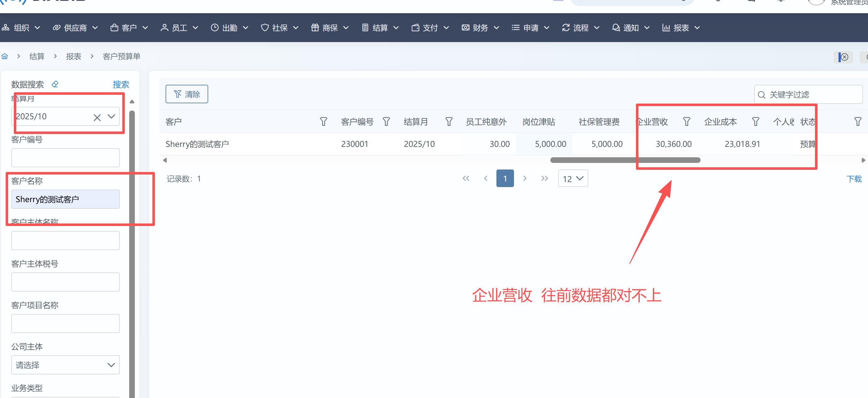Go to next page arrow in pagination
This screenshot has height=398, width=868.
(x=525, y=178)
